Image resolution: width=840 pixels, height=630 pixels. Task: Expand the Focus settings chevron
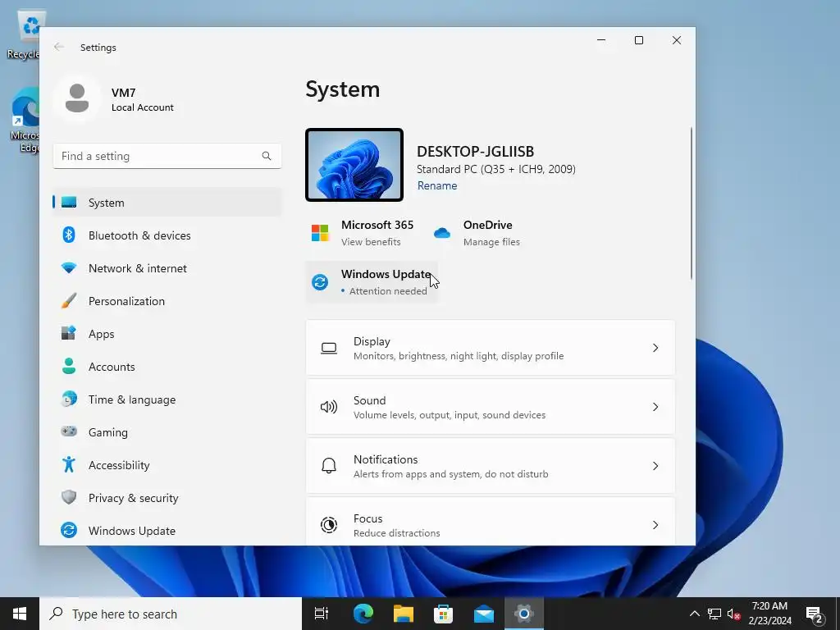tap(655, 525)
